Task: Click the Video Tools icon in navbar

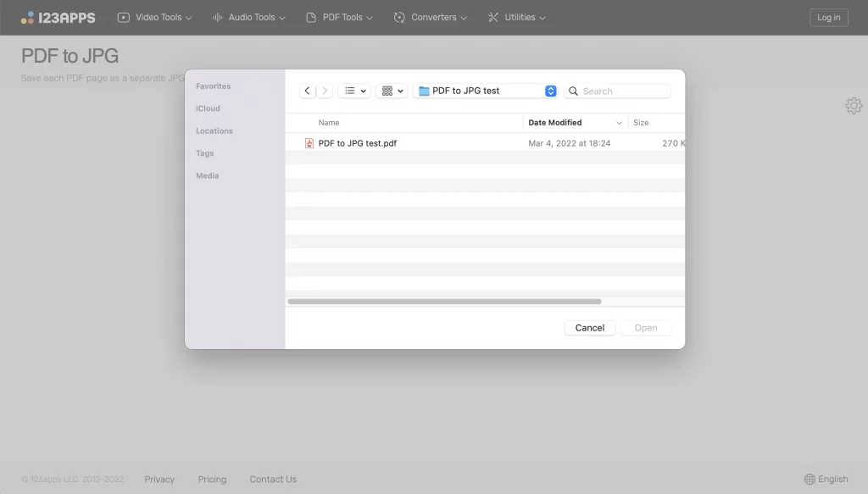Action: point(123,17)
